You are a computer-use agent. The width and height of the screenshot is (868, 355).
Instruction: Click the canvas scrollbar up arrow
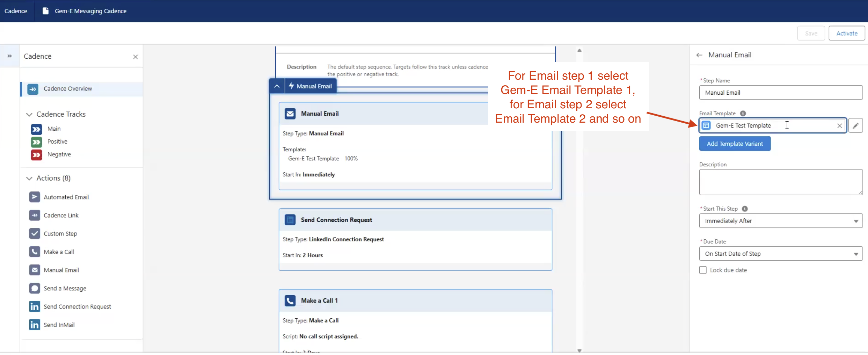click(579, 50)
